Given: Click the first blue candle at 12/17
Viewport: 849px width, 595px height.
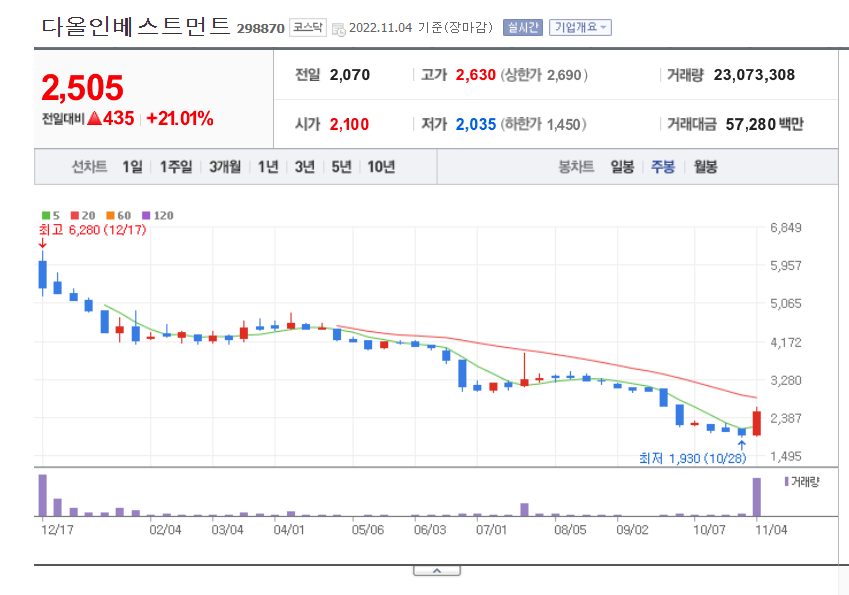Looking at the screenshot, I should tap(43, 274).
